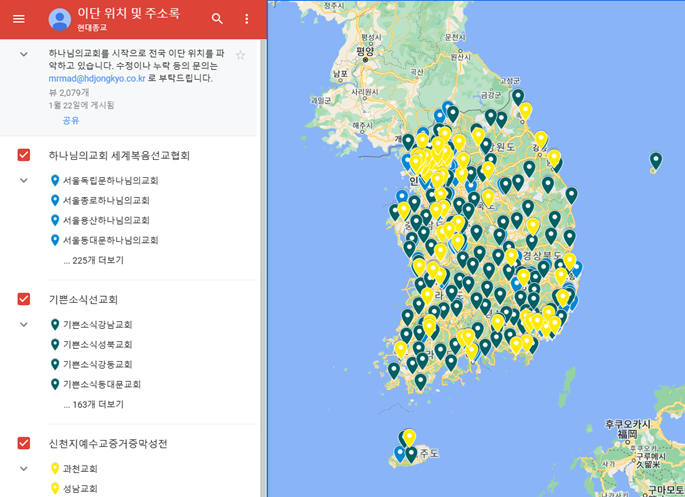Click the green pin on Ulleungdo island
Viewport: 685px width, 497px height.
pyautogui.click(x=656, y=160)
